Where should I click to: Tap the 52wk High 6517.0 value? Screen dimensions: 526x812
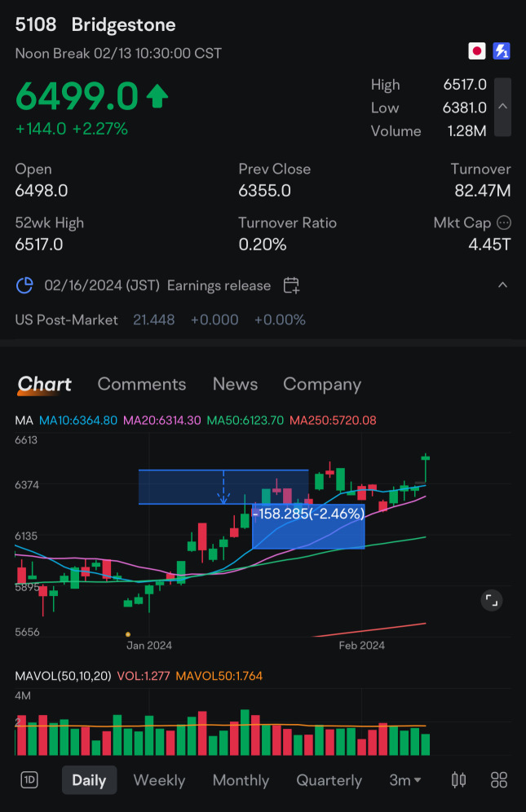39,244
